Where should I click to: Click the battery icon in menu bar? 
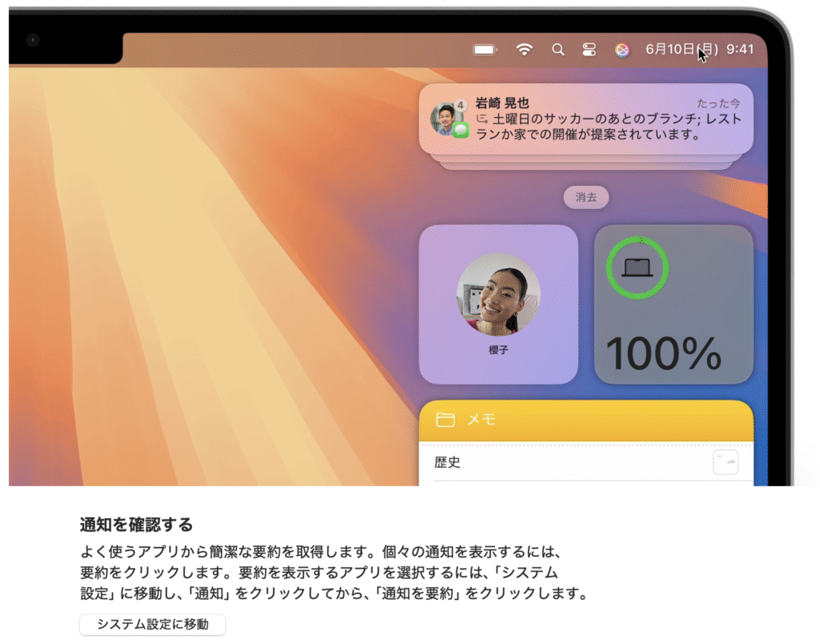coord(484,50)
